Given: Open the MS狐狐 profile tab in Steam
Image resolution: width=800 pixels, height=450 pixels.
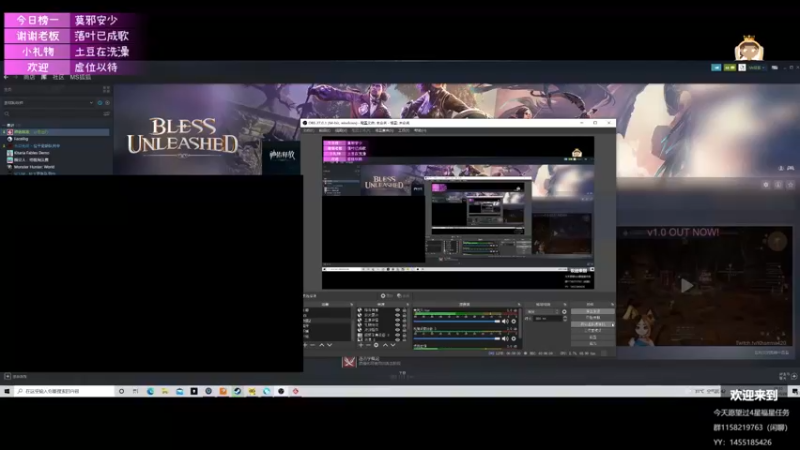Looking at the screenshot, I should 80,78.
